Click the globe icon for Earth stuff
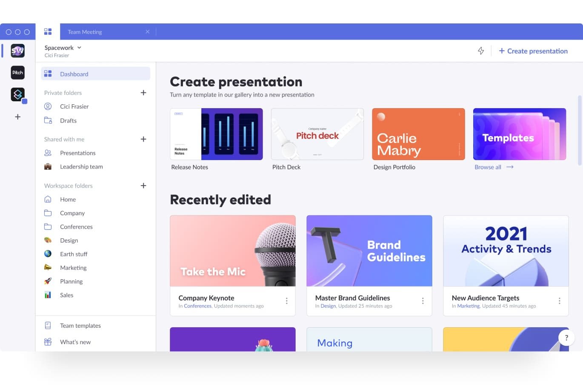 [48, 254]
